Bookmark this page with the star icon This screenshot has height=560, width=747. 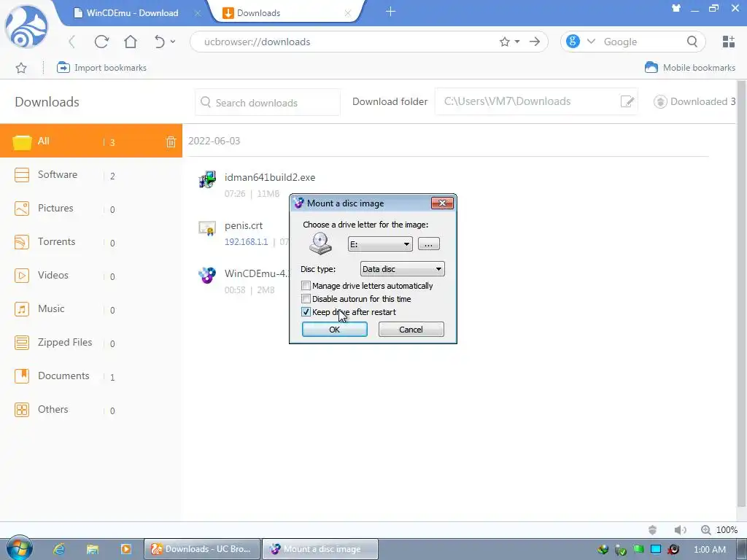pyautogui.click(x=505, y=42)
